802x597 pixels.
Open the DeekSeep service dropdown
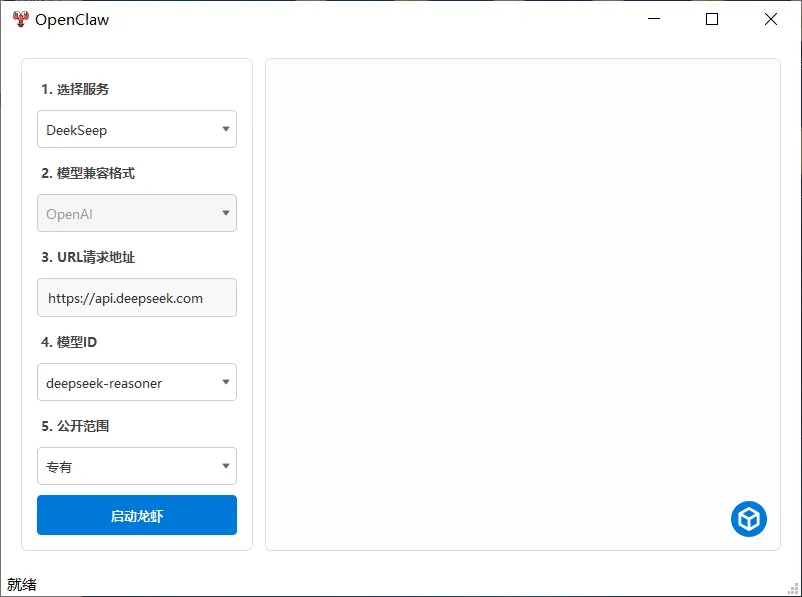[137, 129]
